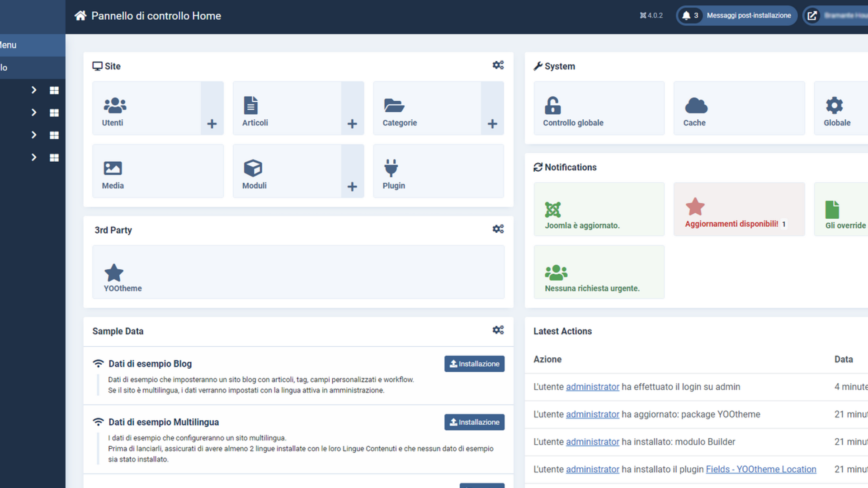Screen dimensions: 868x488
Task: Expand the fourth sidebar menu chevron
Action: pos(34,157)
